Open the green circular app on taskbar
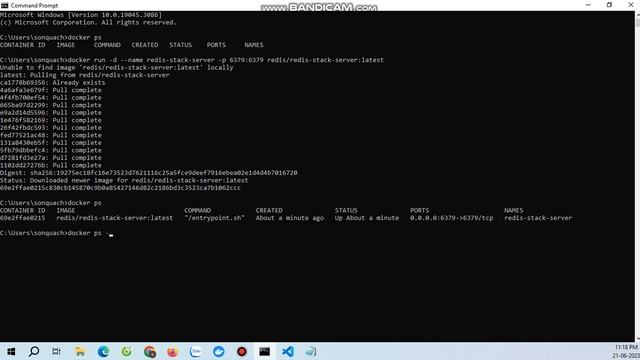Image resolution: width=640 pixels, height=360 pixels. (127, 351)
